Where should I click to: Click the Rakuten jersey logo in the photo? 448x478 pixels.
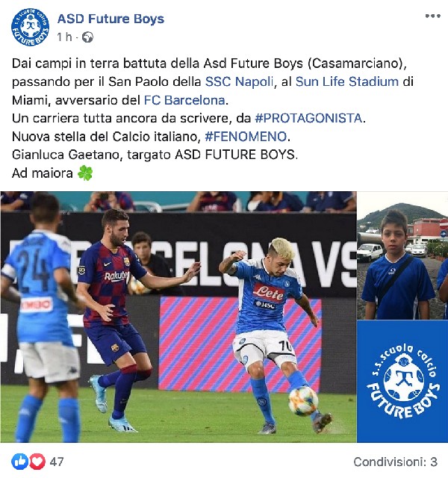pos(116,276)
